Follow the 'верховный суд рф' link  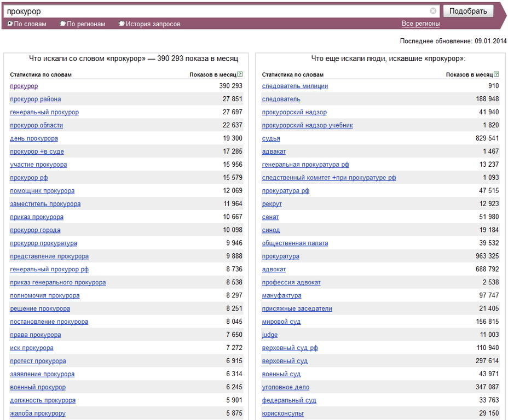click(290, 348)
